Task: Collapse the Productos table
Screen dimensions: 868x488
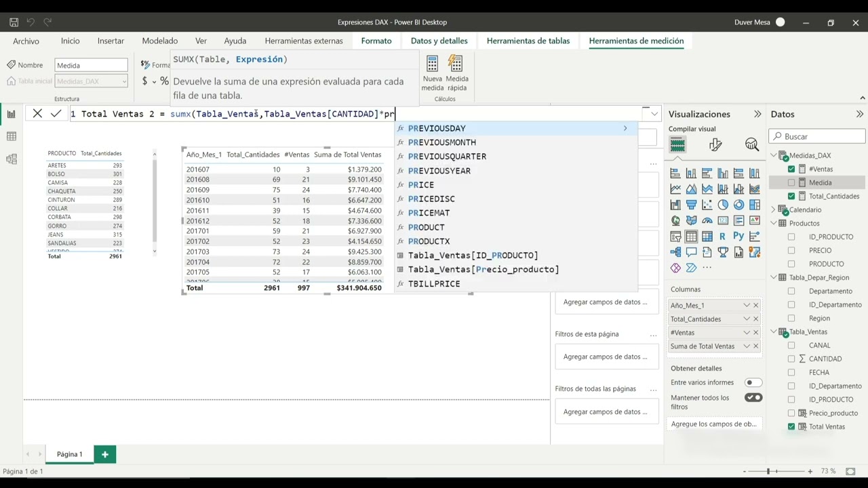Action: tap(774, 223)
